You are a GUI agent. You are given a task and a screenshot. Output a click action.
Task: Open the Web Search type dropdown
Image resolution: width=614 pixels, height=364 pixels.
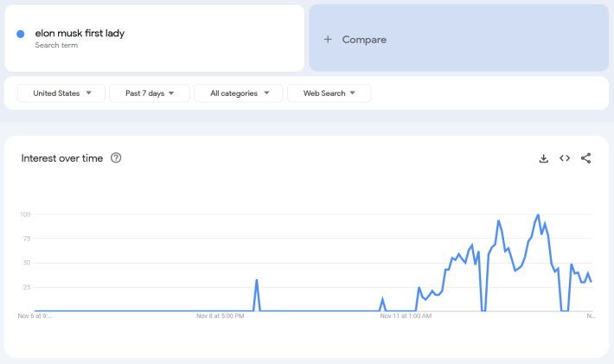pyautogui.click(x=329, y=93)
